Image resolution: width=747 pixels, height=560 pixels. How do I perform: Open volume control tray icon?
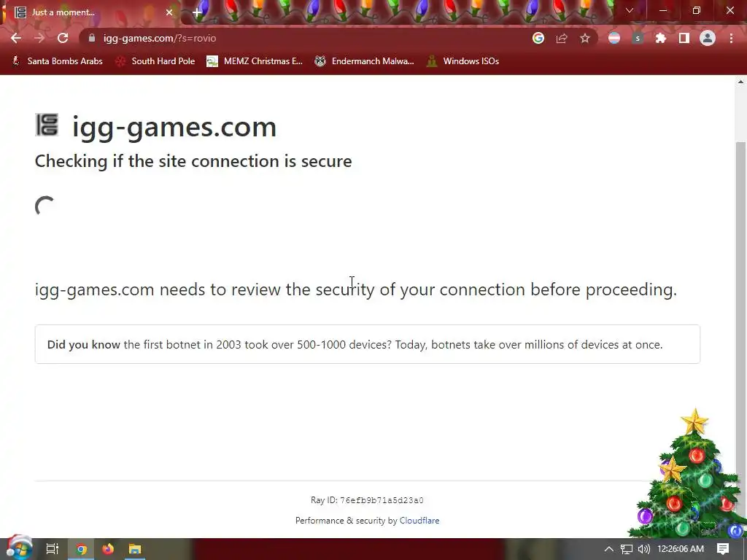(643, 549)
